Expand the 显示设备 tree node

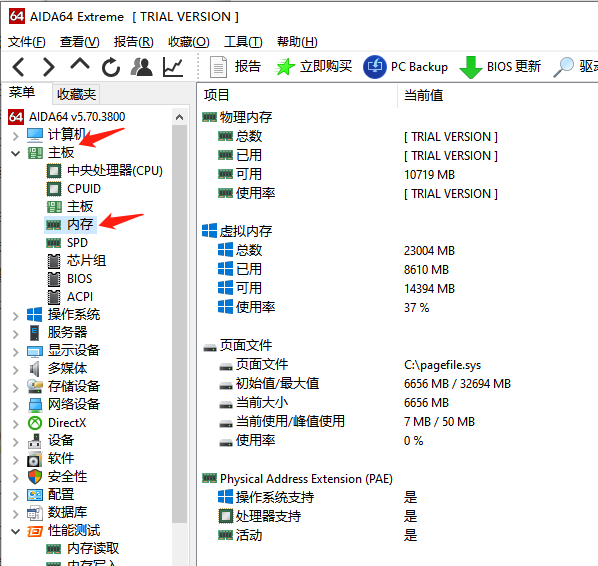click(16, 352)
